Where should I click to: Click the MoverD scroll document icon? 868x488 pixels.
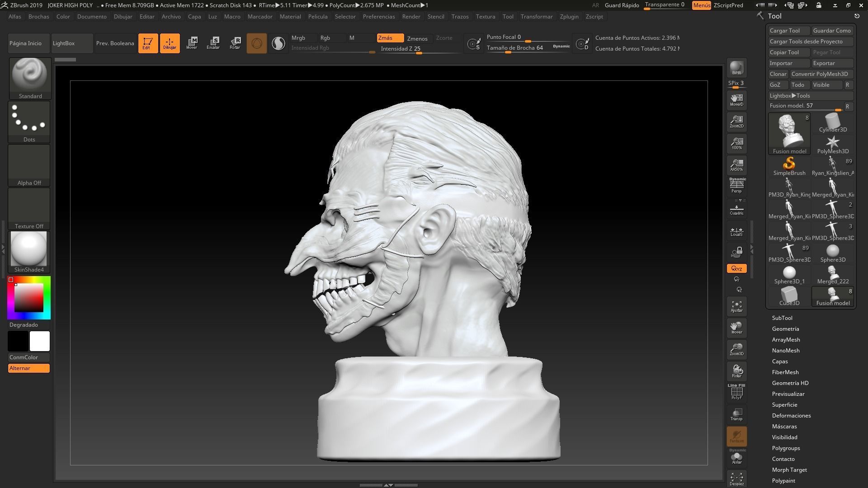pos(736,100)
